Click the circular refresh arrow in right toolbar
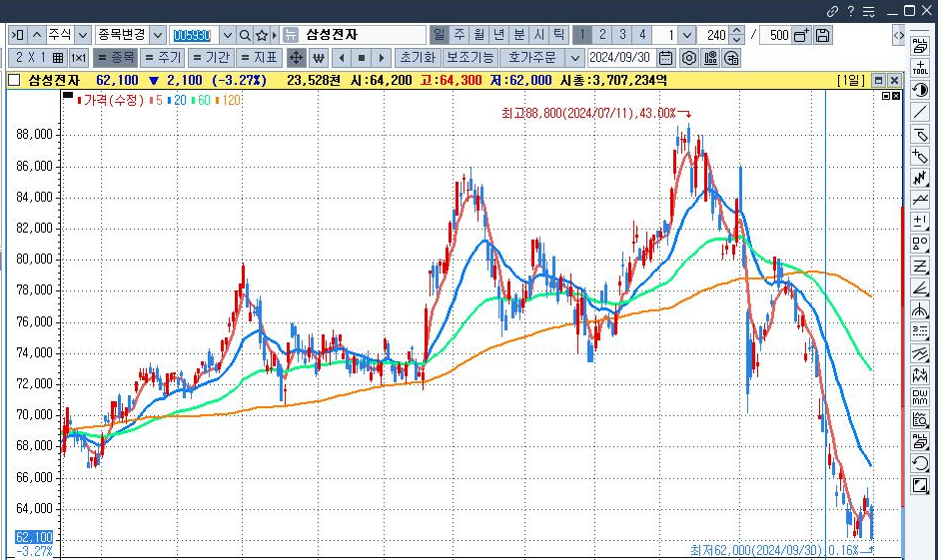The image size is (938, 560). pos(919,463)
